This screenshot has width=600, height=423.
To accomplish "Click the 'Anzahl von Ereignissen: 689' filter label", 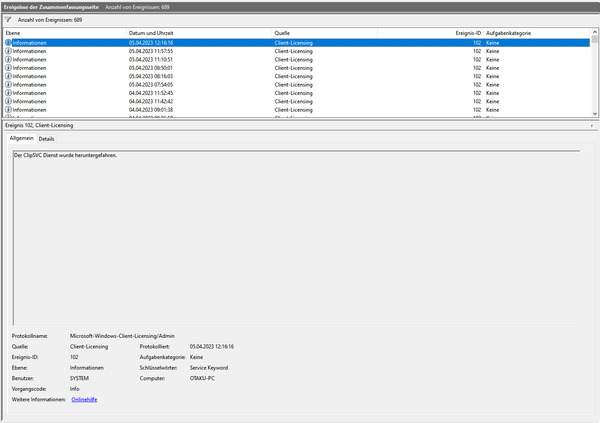I will (50, 20).
